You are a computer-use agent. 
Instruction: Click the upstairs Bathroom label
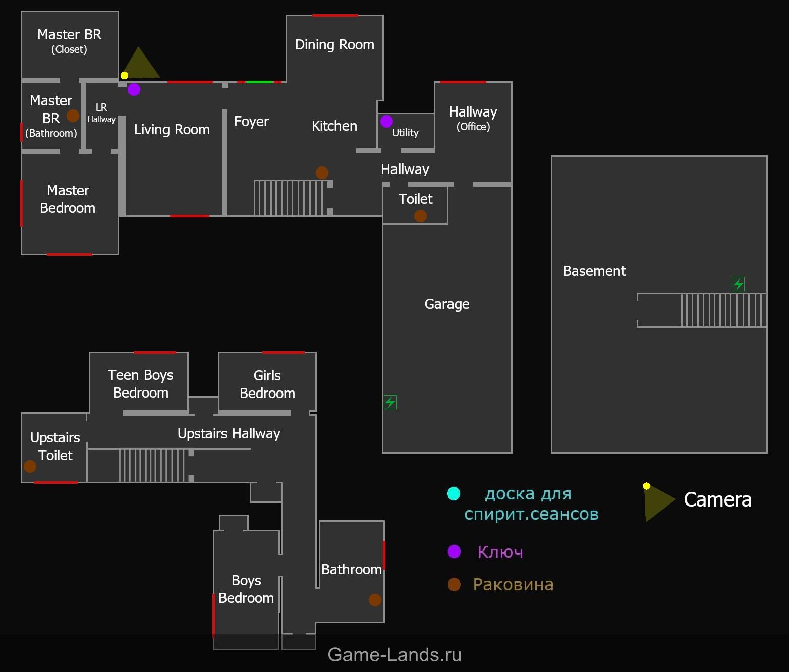(x=352, y=570)
